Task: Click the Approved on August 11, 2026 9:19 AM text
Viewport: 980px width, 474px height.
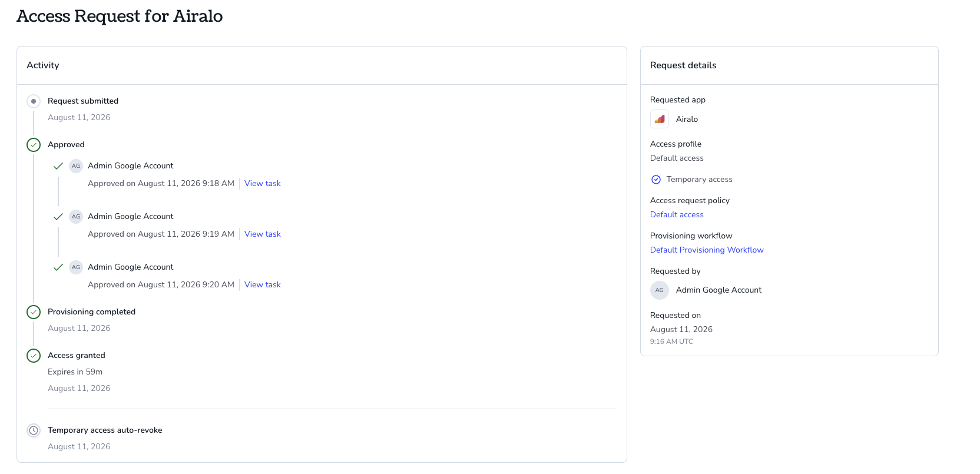Action: click(x=161, y=234)
